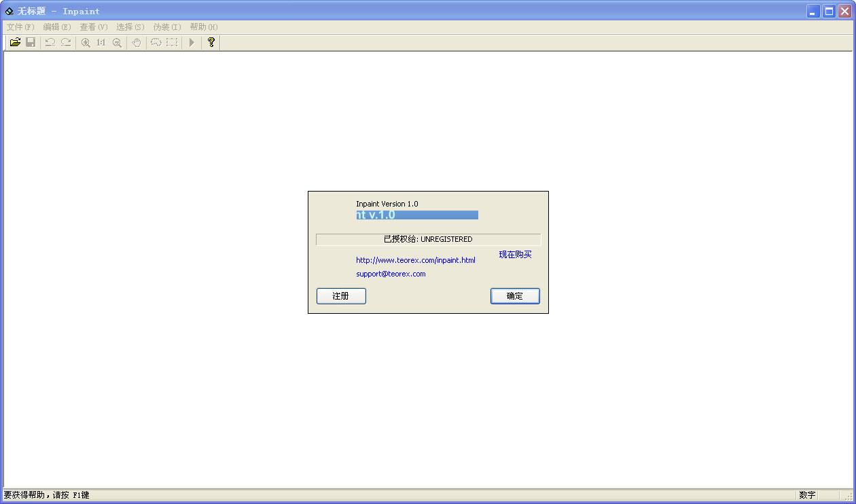This screenshot has width=856, height=504.
Task: Open the 查看(V) menu
Action: [94, 27]
